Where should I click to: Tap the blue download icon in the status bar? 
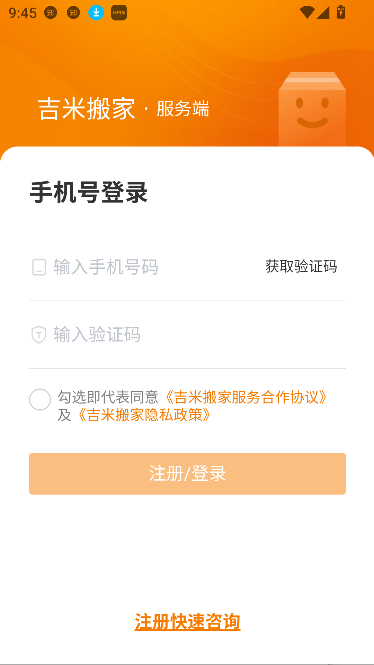96,13
